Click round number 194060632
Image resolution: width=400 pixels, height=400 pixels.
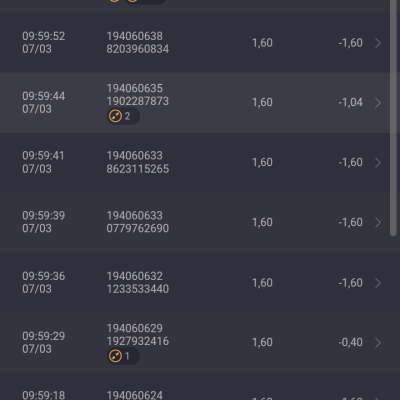pos(135,276)
